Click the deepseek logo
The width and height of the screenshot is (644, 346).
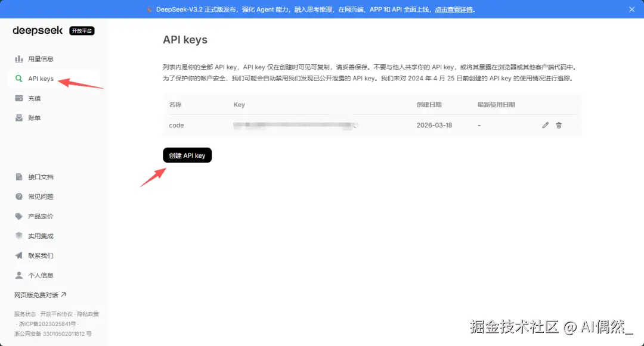(x=38, y=31)
